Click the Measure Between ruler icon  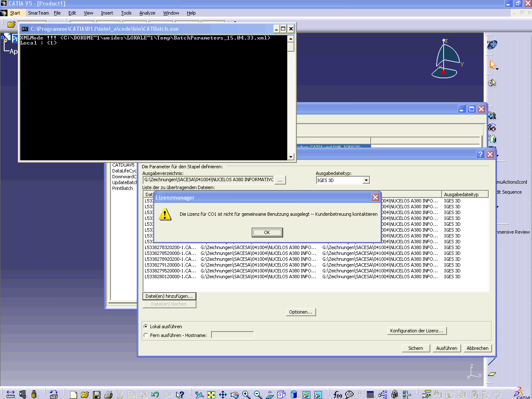click(10, 394)
